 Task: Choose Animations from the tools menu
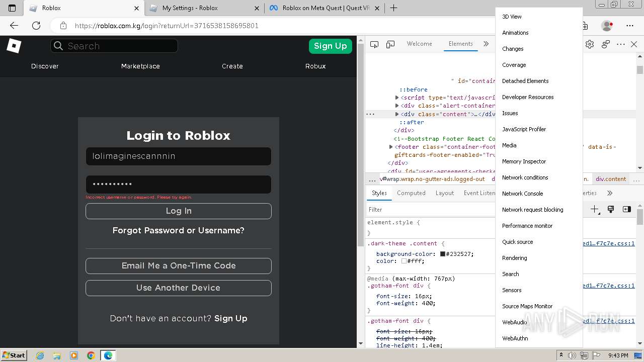539,33
